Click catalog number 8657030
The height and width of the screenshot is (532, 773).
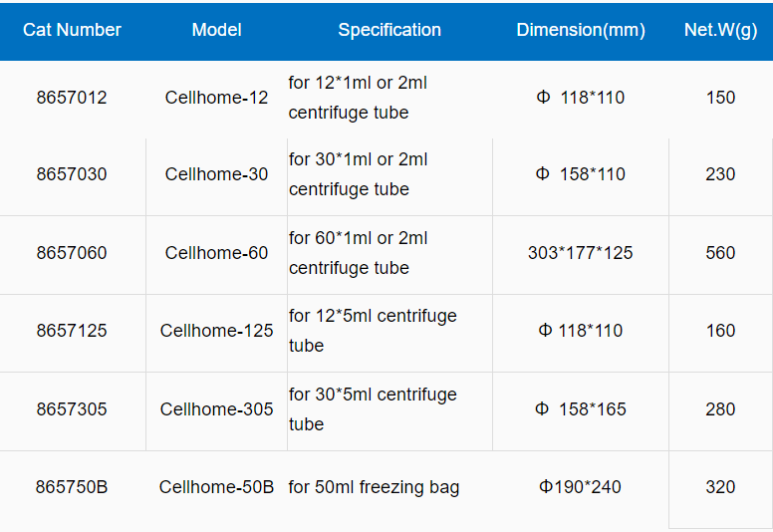coord(72,174)
